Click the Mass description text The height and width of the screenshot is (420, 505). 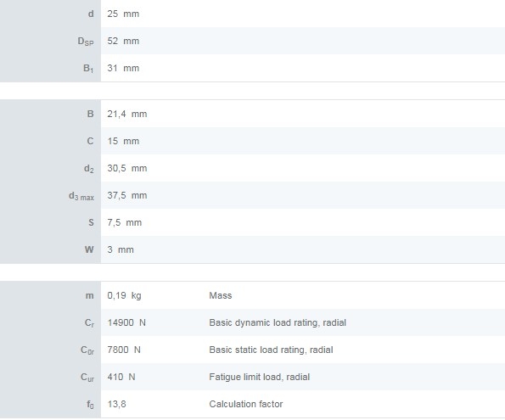coord(221,295)
